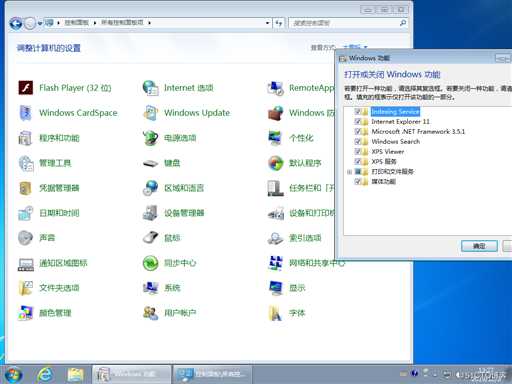
Task: Refresh the Control Panel address bar
Action: pyautogui.click(x=279, y=23)
